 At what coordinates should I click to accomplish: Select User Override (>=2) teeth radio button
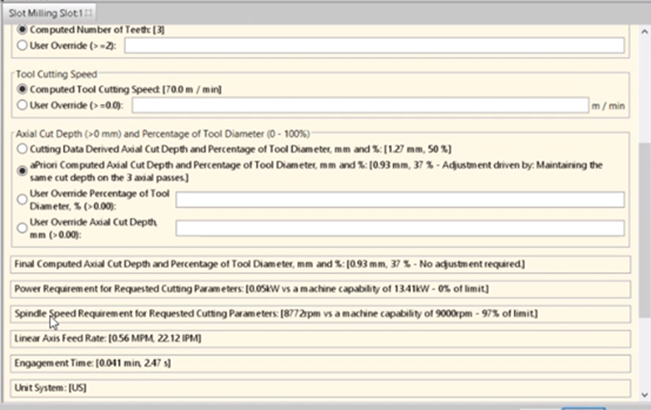[22, 45]
